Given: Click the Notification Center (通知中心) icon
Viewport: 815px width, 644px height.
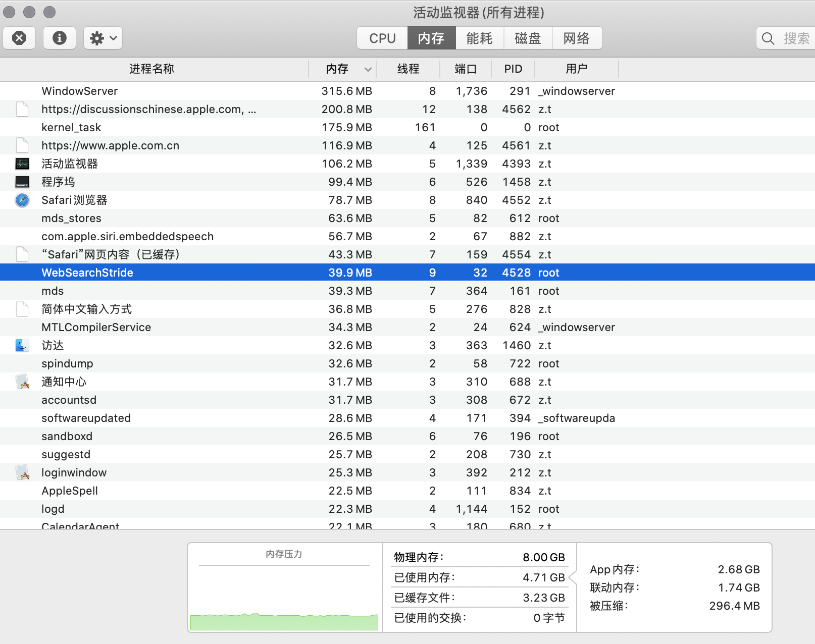Looking at the screenshot, I should click(22, 382).
